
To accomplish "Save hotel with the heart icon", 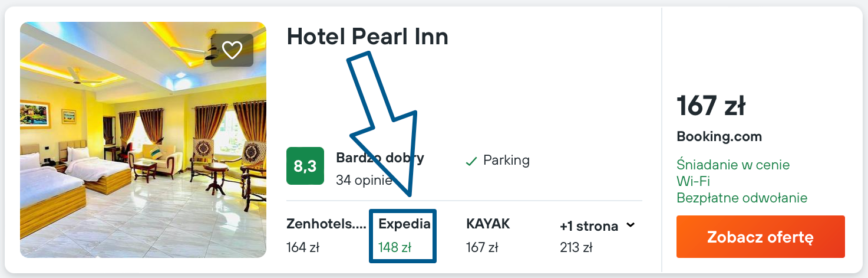I will click(x=232, y=50).
